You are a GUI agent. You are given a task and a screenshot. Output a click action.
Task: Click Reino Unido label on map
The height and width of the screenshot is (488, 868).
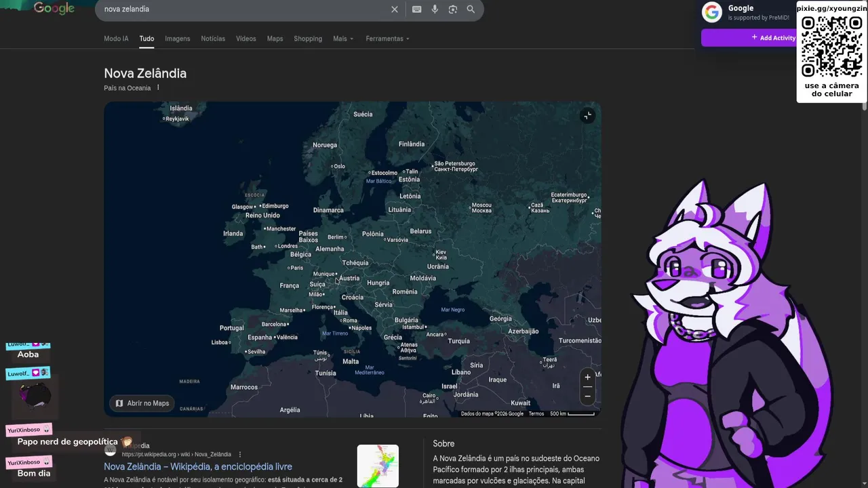pyautogui.click(x=262, y=216)
